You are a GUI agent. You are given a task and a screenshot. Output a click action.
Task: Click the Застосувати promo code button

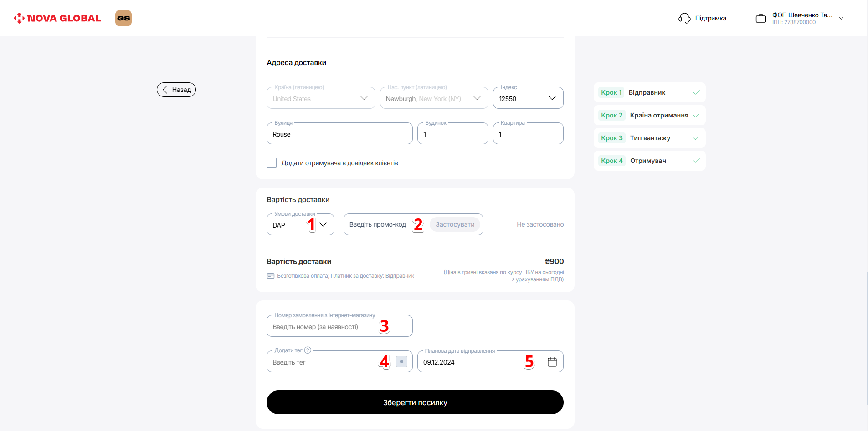(455, 224)
